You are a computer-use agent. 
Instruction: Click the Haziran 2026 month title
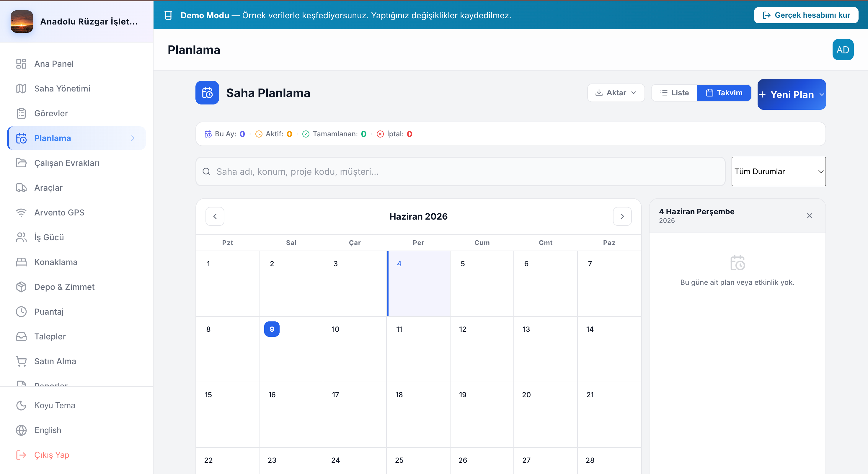pos(418,216)
